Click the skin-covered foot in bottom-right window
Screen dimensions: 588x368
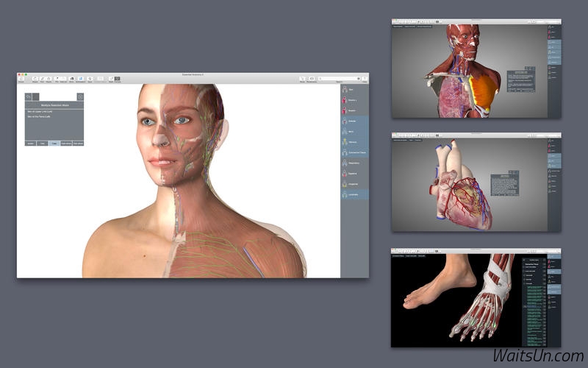[440, 283]
